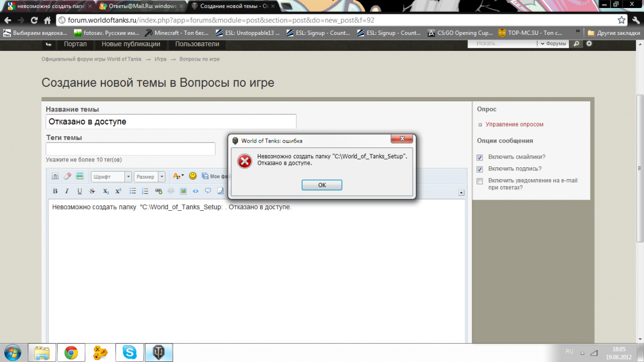
Task: Open the Пользователи navigation item
Action: pyautogui.click(x=197, y=44)
